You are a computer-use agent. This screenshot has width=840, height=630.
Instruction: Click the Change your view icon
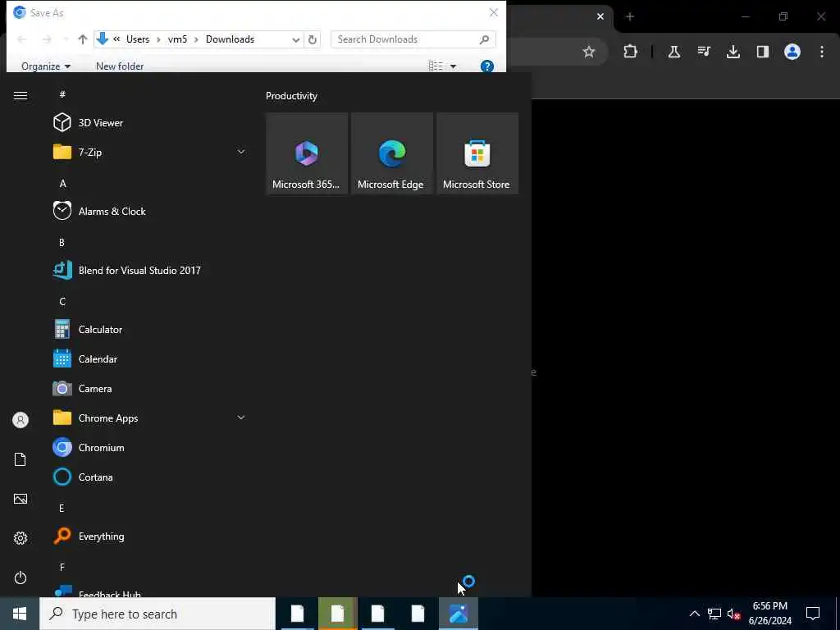pos(436,66)
